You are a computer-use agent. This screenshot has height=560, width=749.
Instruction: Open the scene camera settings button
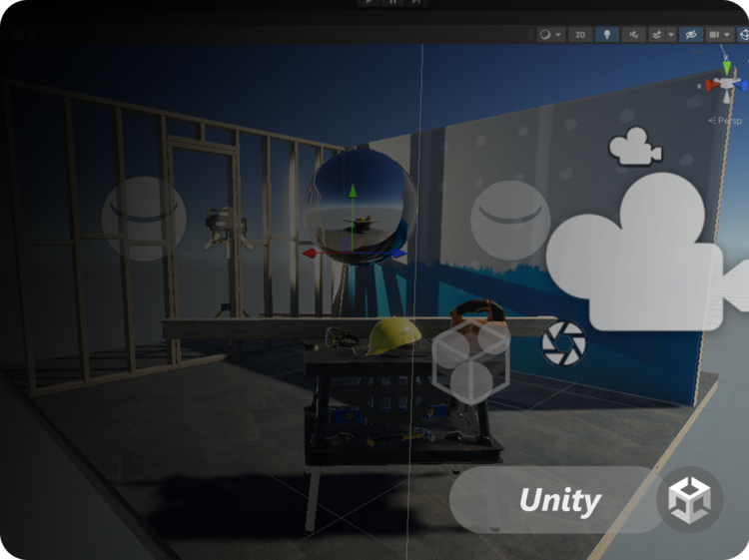pos(714,34)
